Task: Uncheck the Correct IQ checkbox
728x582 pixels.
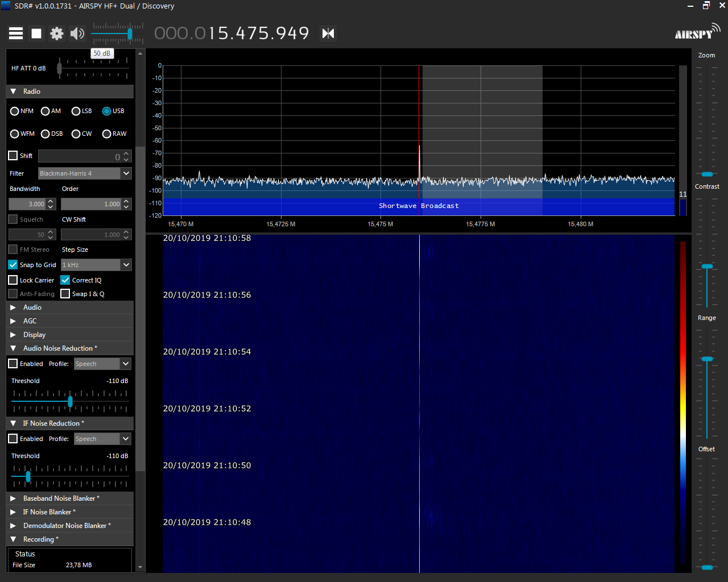Action: (x=65, y=280)
